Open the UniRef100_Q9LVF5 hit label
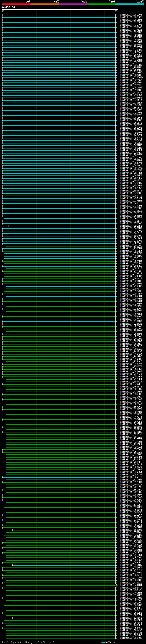 [x=131, y=226]
